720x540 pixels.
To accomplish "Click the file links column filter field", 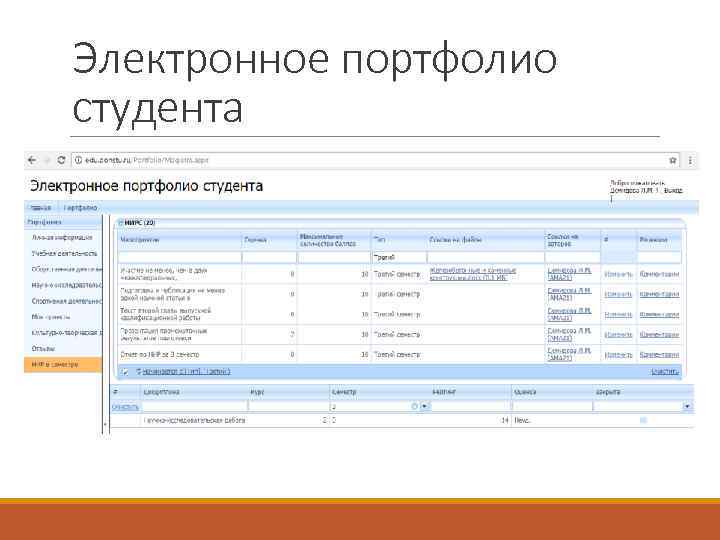I will 485,257.
